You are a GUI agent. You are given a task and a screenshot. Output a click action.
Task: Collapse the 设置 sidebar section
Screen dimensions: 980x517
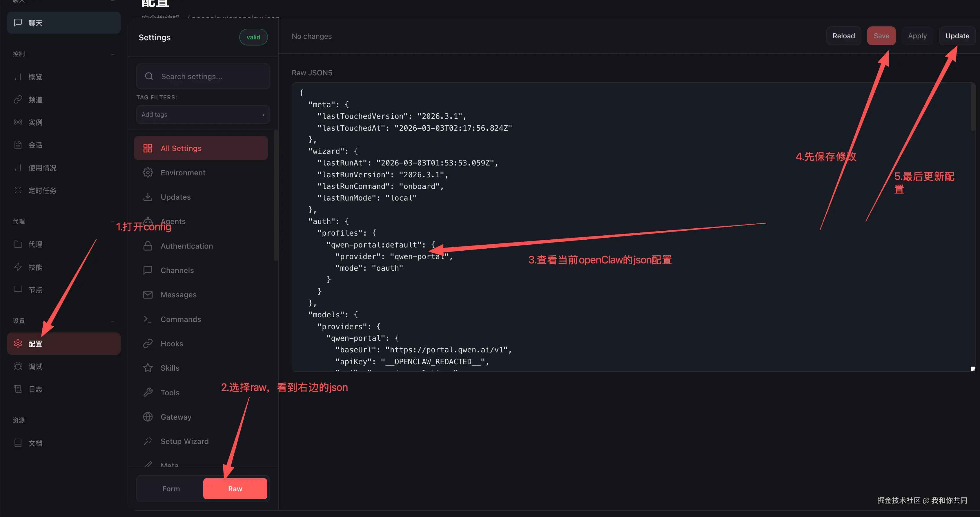113,321
